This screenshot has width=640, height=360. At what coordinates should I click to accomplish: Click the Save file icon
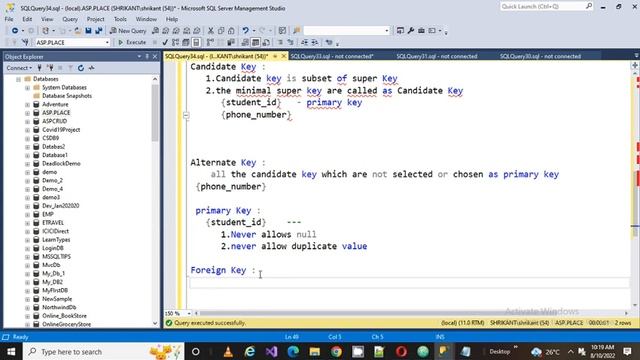click(x=88, y=31)
